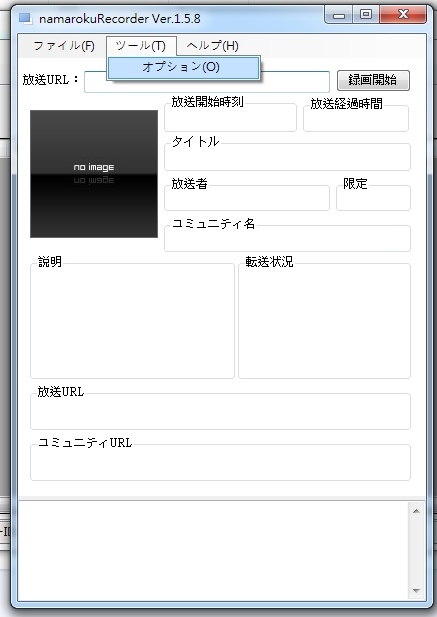Click the 転送状況 group label

(x=269, y=262)
